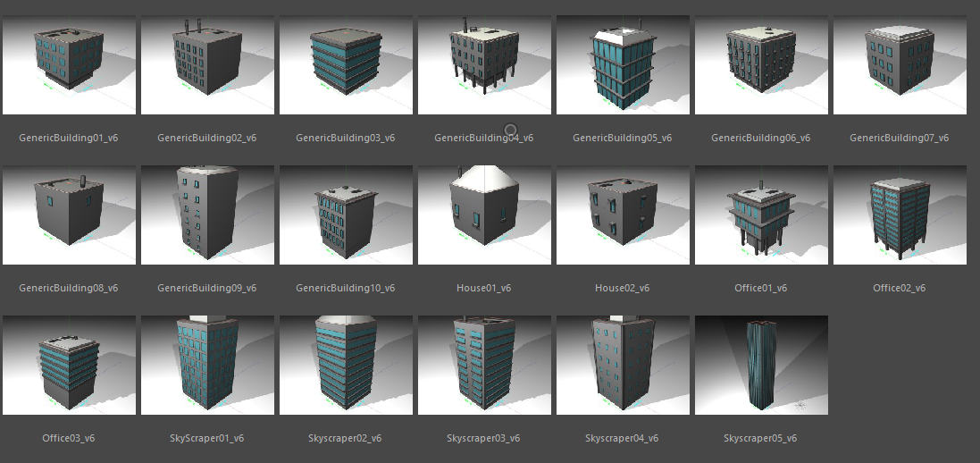The height and width of the screenshot is (463, 980).
Task: Click the GenericBuilding02_v6 label text
Action: click(207, 138)
